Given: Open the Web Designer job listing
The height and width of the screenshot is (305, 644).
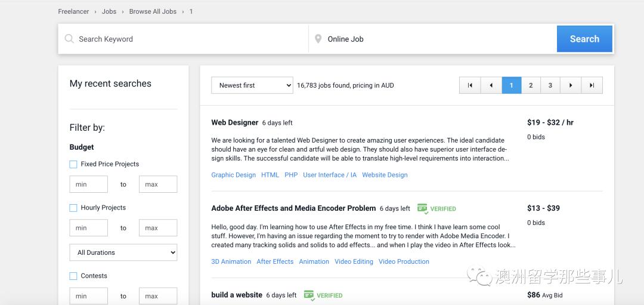Looking at the screenshot, I should click(x=235, y=122).
